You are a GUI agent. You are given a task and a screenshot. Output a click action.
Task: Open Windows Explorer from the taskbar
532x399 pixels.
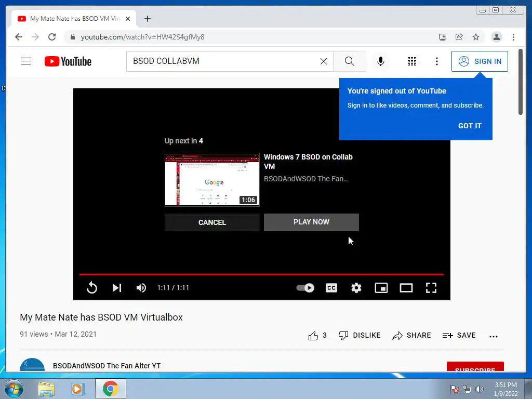click(x=46, y=389)
